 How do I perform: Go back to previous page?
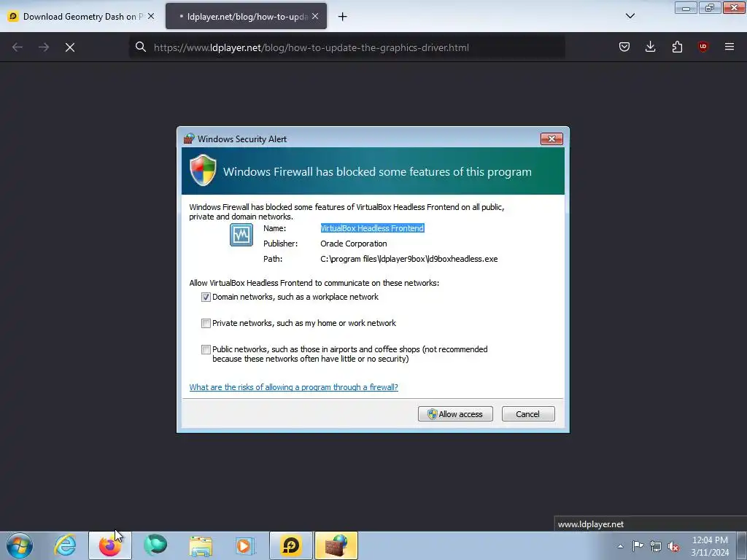click(x=18, y=47)
